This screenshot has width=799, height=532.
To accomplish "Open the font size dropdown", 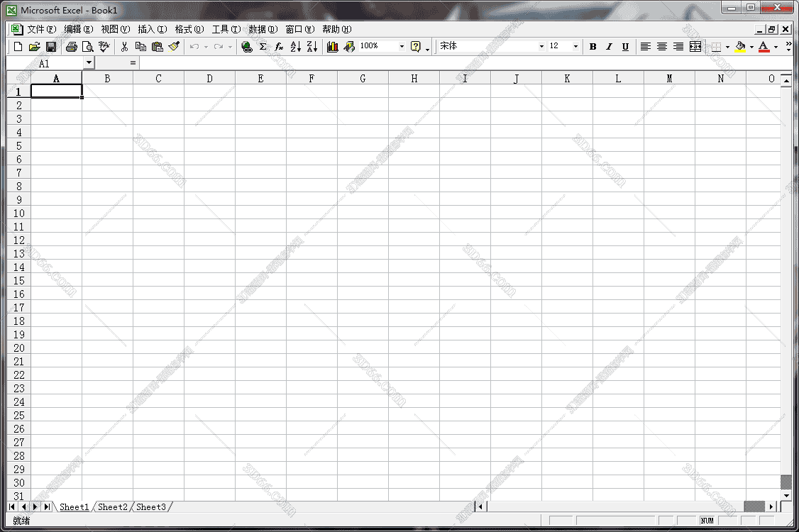I will click(x=575, y=46).
